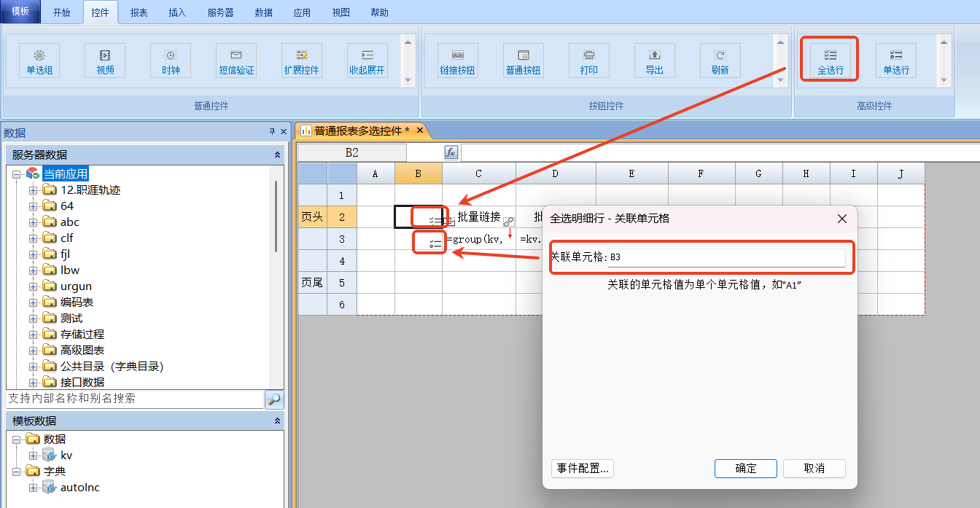This screenshot has width=980, height=508.
Task: Collapse the 服务器数据 panel section
Action: (277, 155)
